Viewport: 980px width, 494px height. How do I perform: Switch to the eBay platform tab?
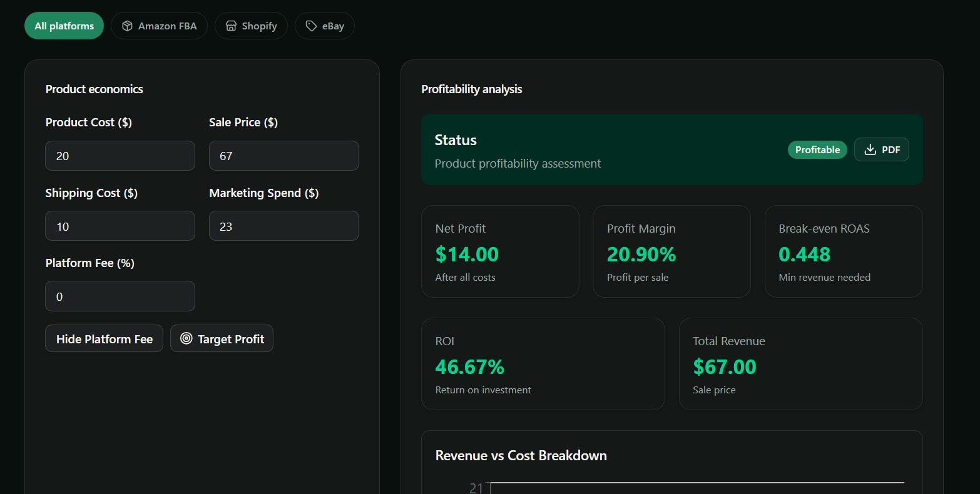[325, 26]
